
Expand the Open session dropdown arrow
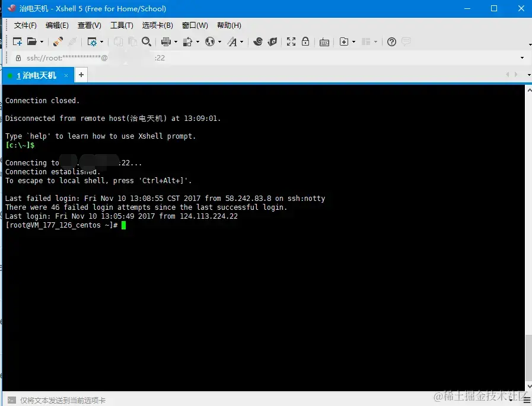[42, 41]
